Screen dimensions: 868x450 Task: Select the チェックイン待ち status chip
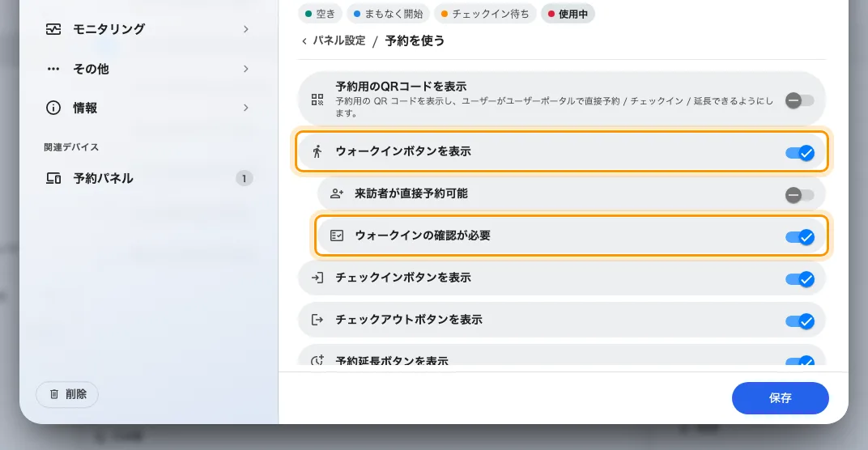click(x=485, y=14)
